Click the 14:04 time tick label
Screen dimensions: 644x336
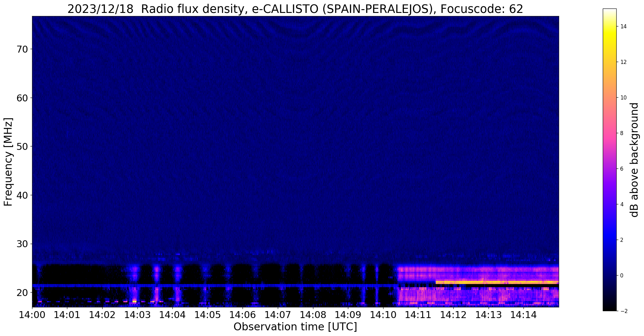coord(172,315)
